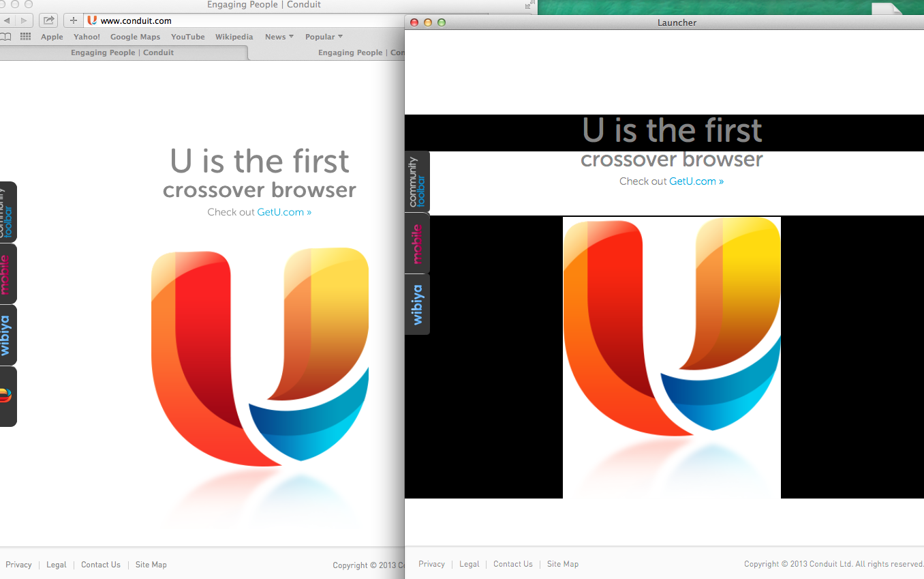The image size is (924, 579).
Task: Expand the Popular bookmarks dropdown
Action: [x=324, y=37]
